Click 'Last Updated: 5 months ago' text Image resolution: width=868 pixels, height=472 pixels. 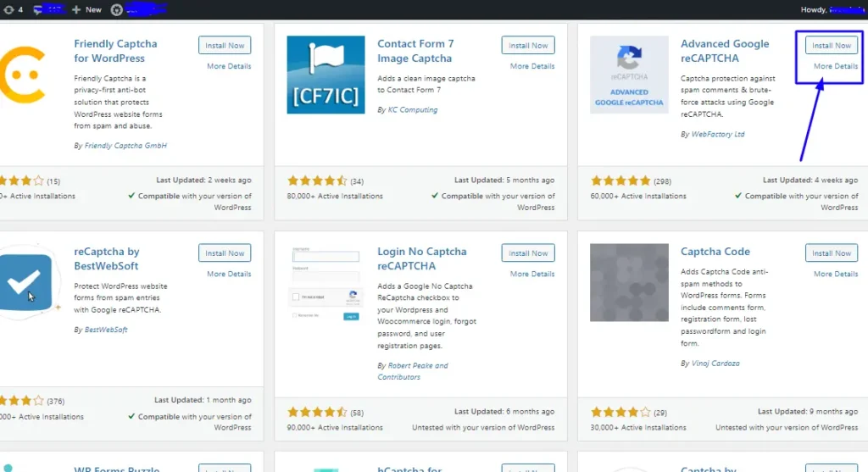(504, 180)
